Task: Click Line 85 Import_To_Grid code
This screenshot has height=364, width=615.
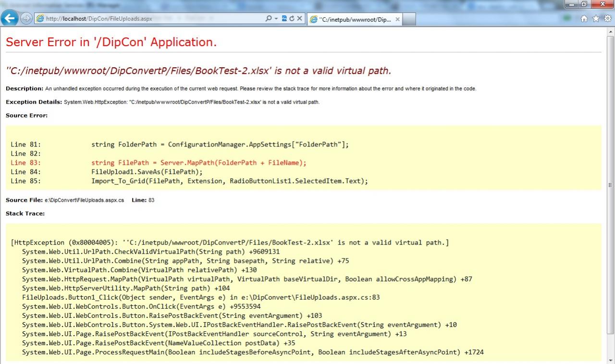Action: tap(230, 181)
